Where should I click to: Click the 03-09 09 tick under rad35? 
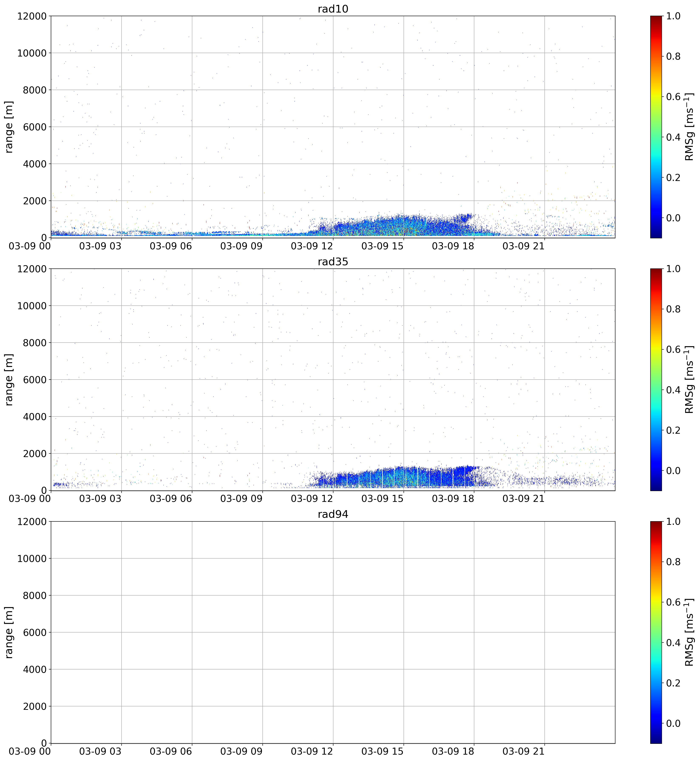tap(241, 499)
